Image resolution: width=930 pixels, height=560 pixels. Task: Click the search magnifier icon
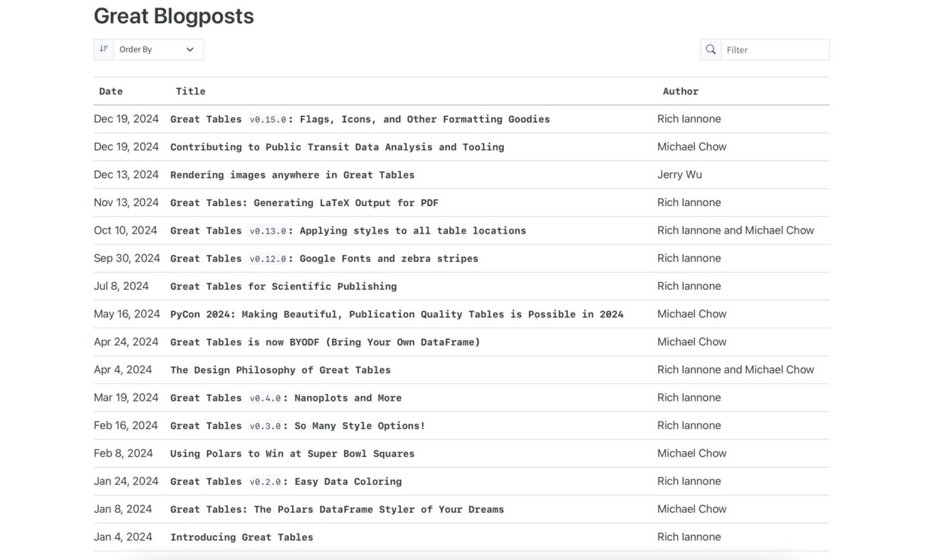click(x=711, y=50)
